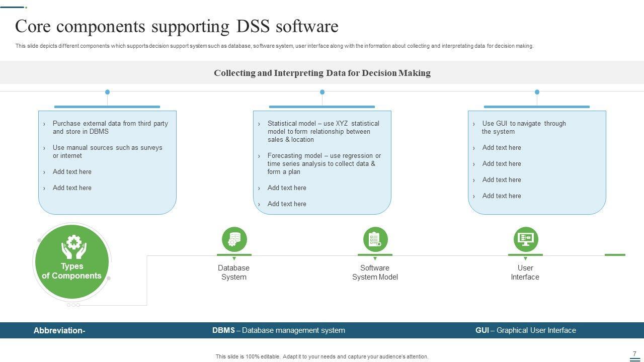The height and width of the screenshot is (362, 644).
Task: Click the page number 7 marker
Action: coord(634,354)
